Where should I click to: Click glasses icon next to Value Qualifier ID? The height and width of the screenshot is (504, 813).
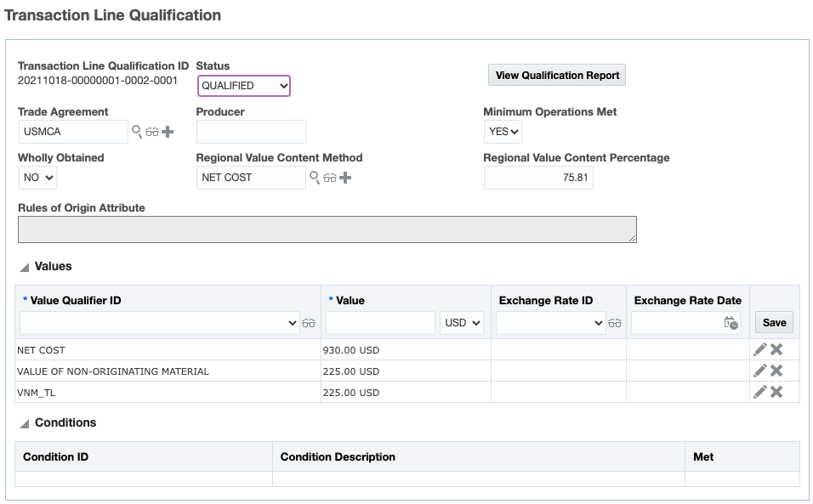[309, 323]
